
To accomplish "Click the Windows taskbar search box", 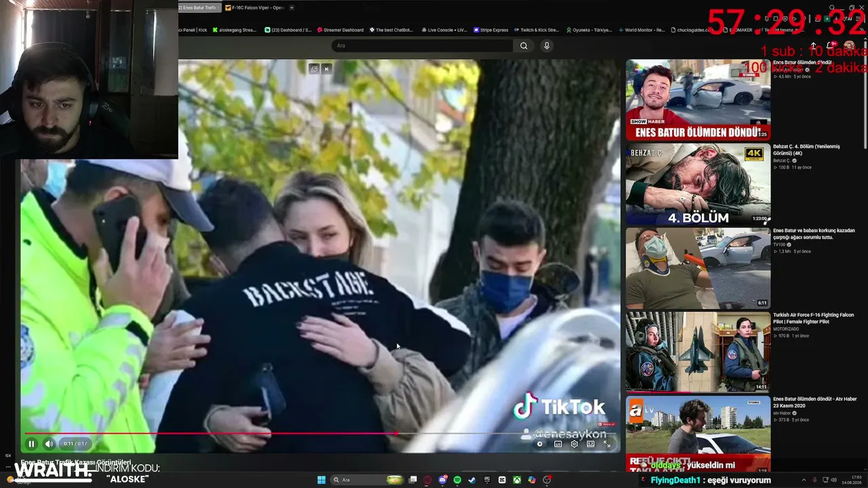I will pyautogui.click(x=368, y=480).
